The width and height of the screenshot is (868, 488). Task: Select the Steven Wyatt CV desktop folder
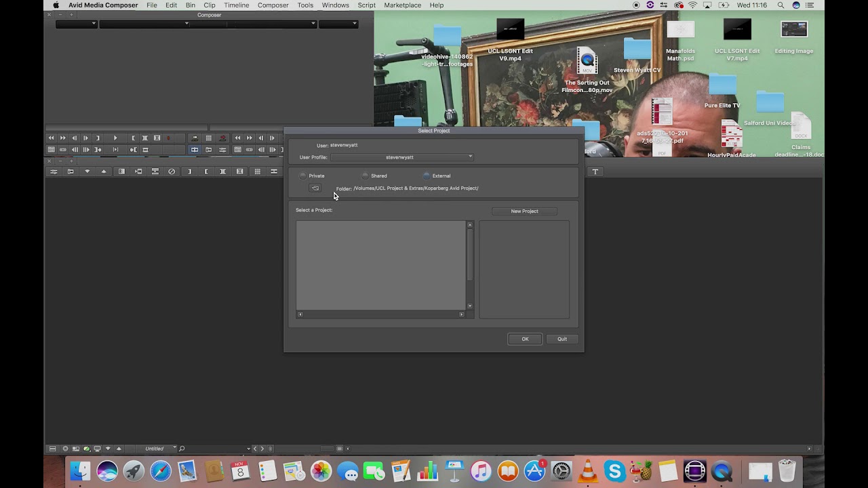click(637, 56)
